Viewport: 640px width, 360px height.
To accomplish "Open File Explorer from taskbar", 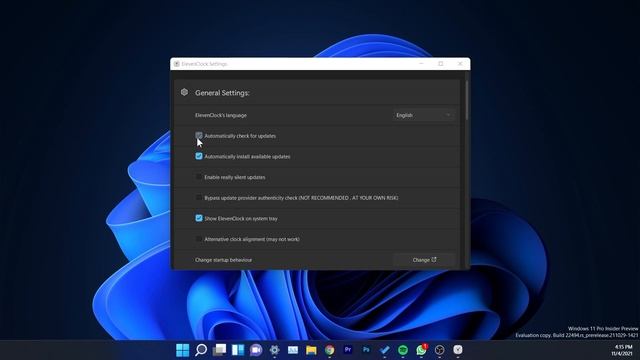I will click(x=311, y=350).
